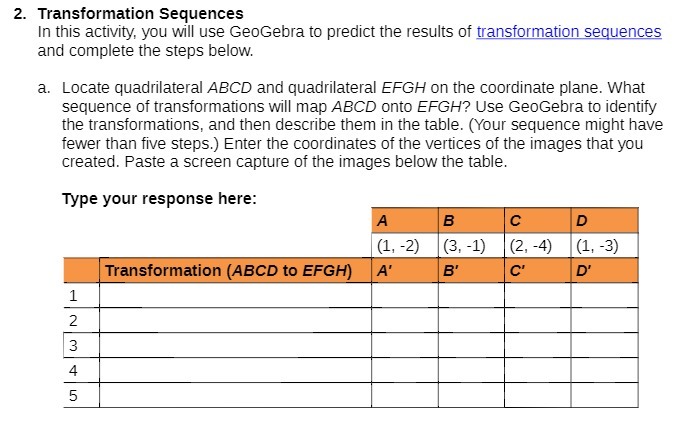
Task: Click row 1 cell under C'
Action: [x=538, y=295]
